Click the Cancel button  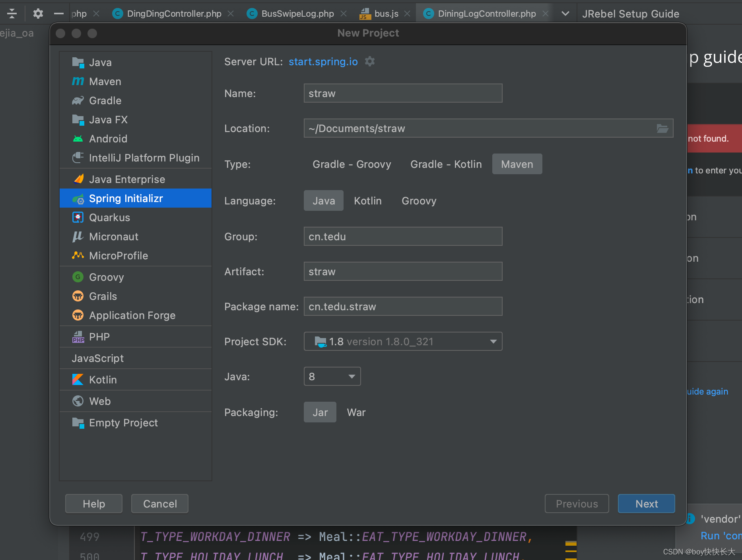160,504
